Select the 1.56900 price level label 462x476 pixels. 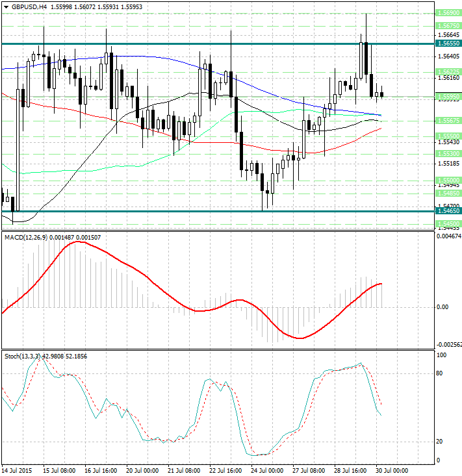(x=448, y=13)
